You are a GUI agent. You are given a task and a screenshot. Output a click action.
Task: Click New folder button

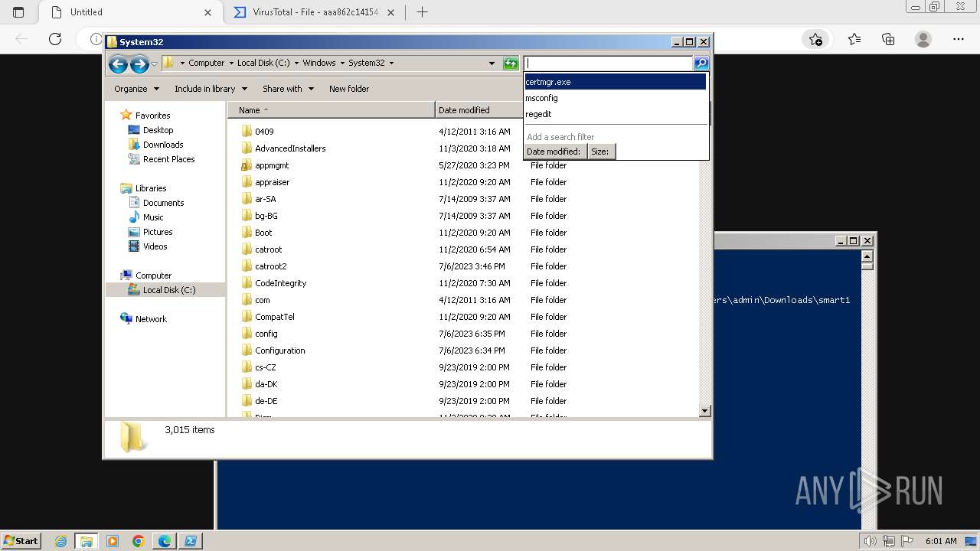349,89
